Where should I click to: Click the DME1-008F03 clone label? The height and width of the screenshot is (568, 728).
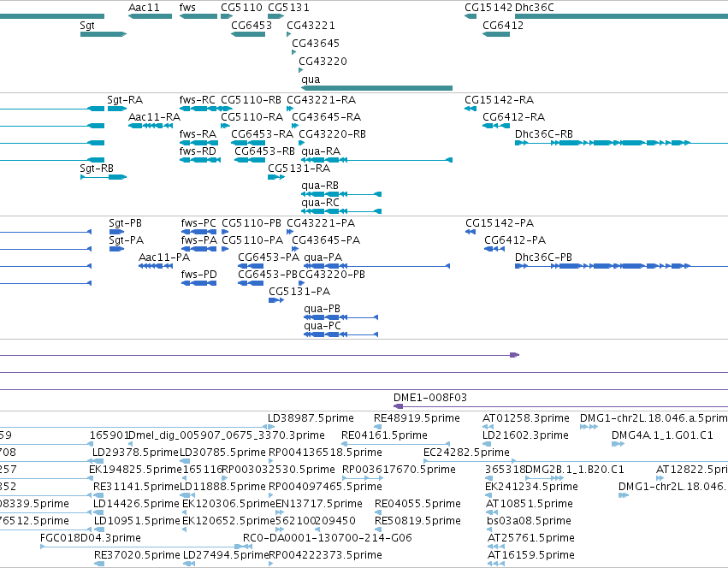click(x=430, y=398)
